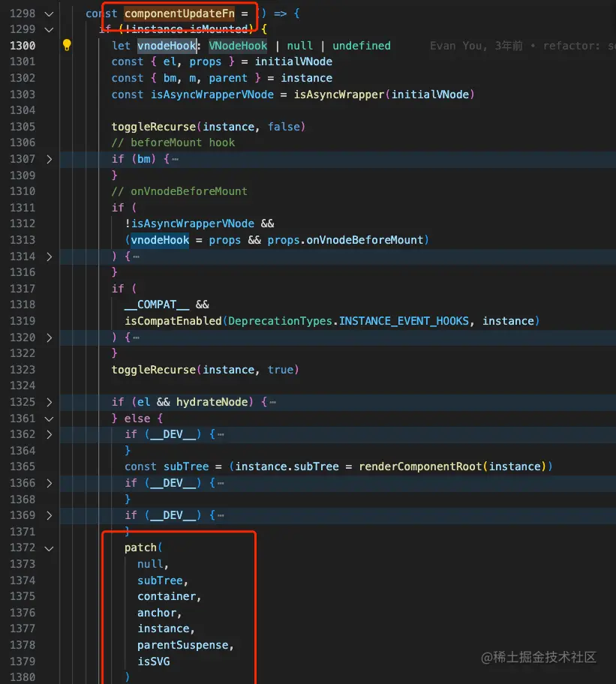The width and height of the screenshot is (616, 684).
Task: Click 'parent' destructured variable on line 1302
Action: tap(228, 78)
